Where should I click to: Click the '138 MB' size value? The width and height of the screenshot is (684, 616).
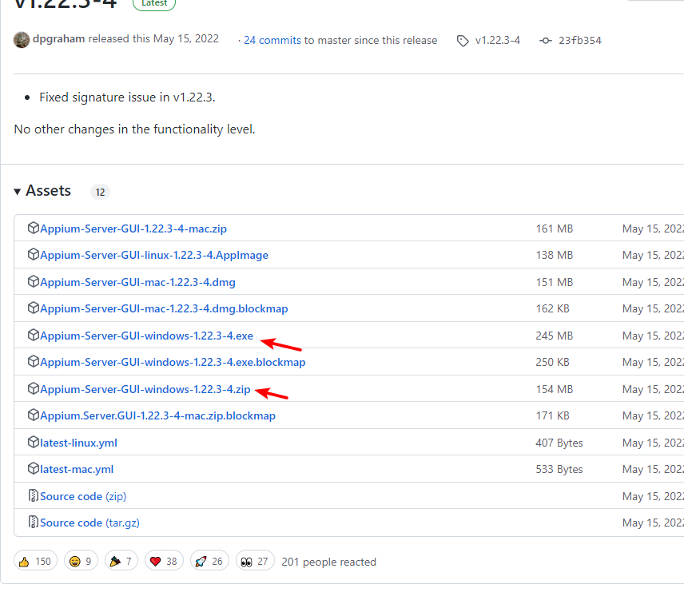(554, 255)
